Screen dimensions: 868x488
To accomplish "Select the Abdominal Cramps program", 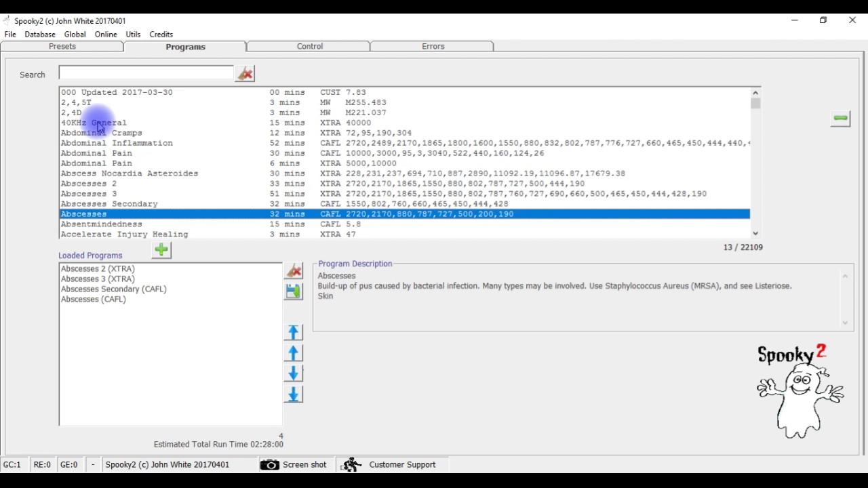I will (405, 133).
